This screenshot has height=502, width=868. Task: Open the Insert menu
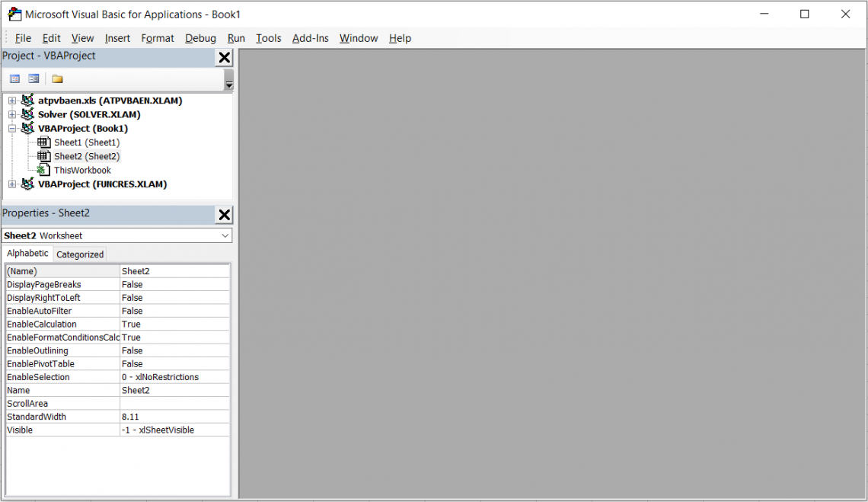[x=117, y=38]
